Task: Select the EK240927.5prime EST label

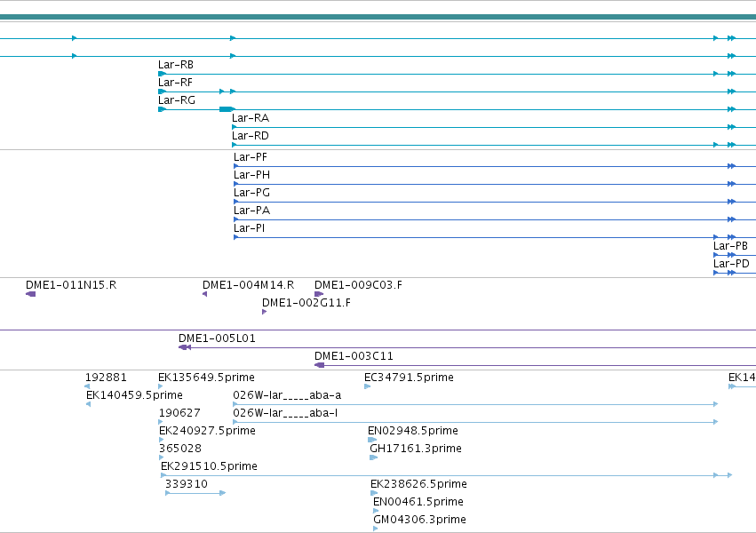Action: pos(207,432)
